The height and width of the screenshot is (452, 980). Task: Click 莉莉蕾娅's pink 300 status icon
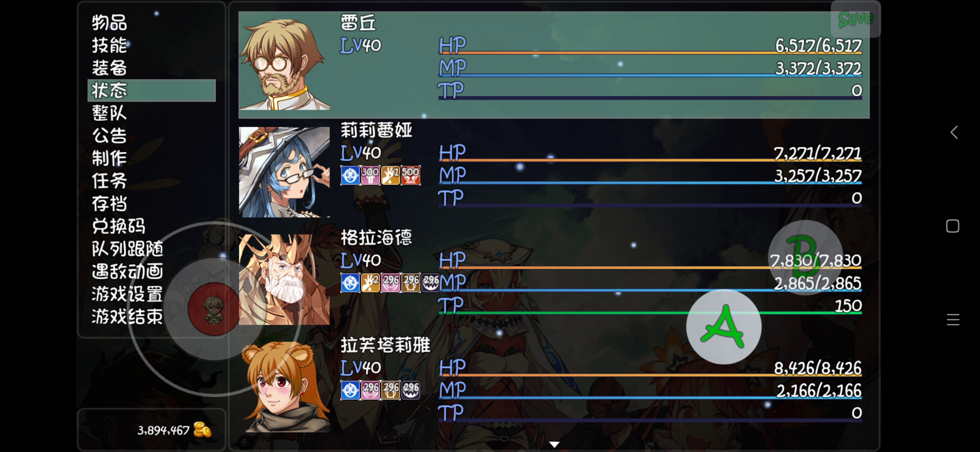click(370, 175)
